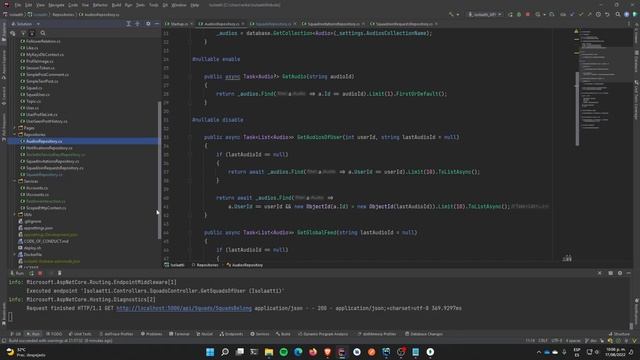Expand the Pages folder

pyautogui.click(x=15, y=128)
